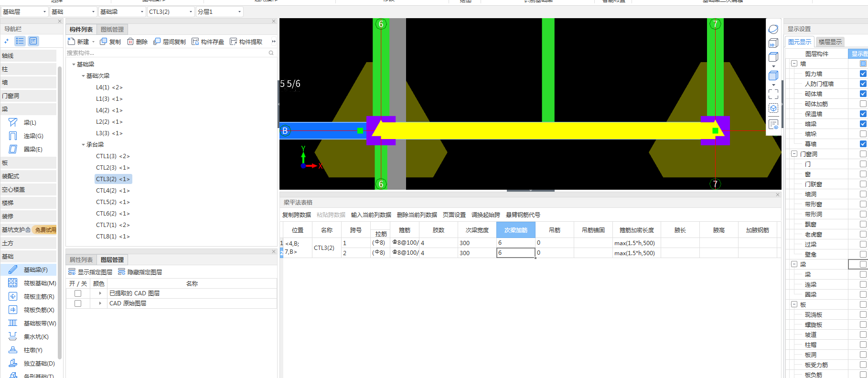868x378 pixels.
Task: Click 调换起始跨 button
Action: tap(486, 215)
